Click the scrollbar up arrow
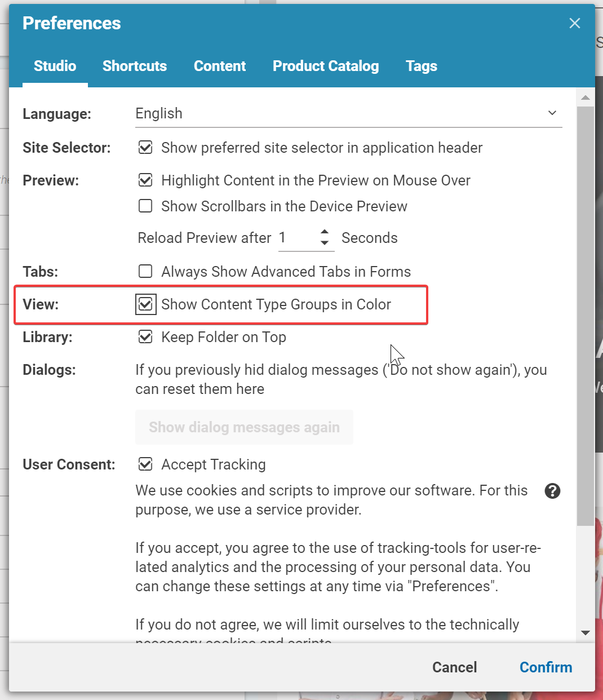This screenshot has height=700, width=603. tap(586, 98)
